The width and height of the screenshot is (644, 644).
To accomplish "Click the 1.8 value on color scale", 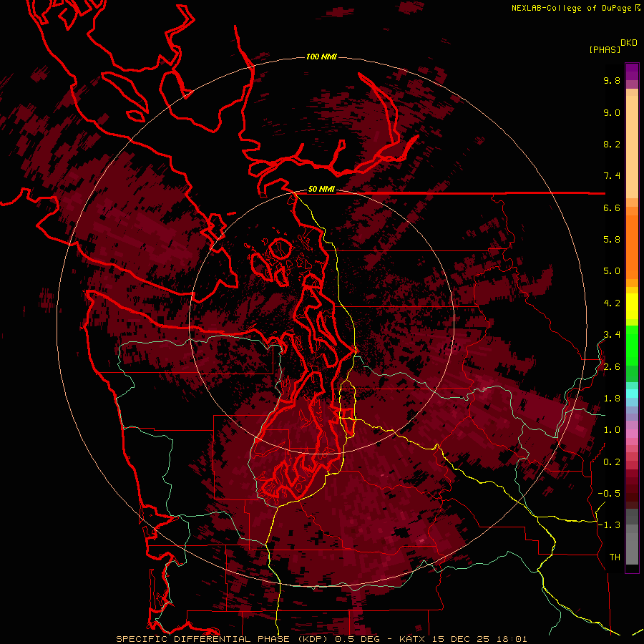I will [612, 399].
